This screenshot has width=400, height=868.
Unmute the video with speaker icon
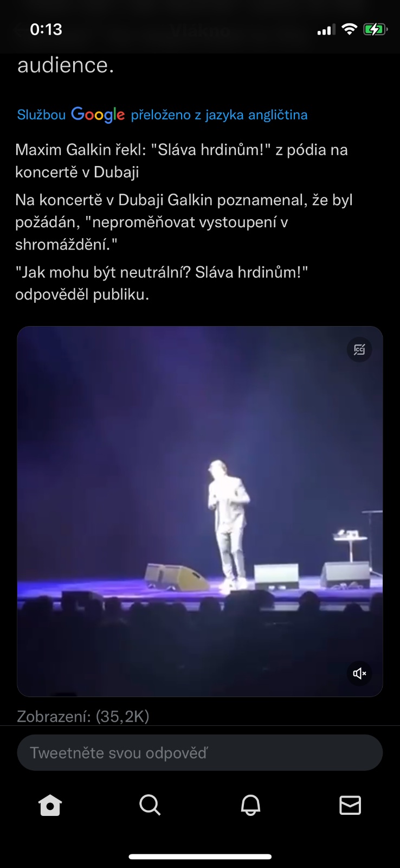pos(359,673)
